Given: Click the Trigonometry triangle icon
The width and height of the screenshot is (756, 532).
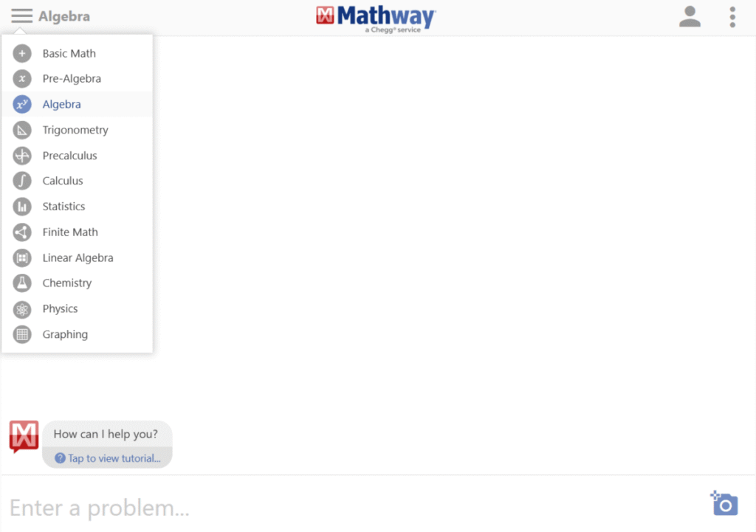Looking at the screenshot, I should (22, 130).
